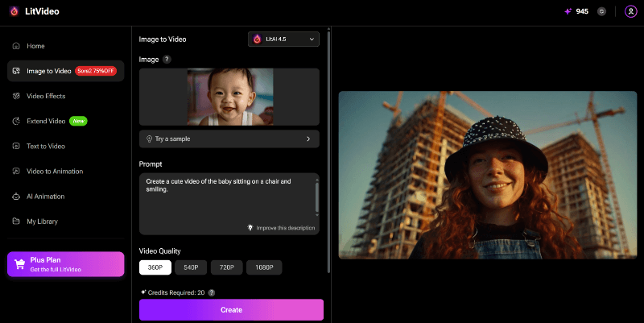The image size is (644, 323).
Task: Click the help icon next to Credits Required
Action: (x=211, y=292)
